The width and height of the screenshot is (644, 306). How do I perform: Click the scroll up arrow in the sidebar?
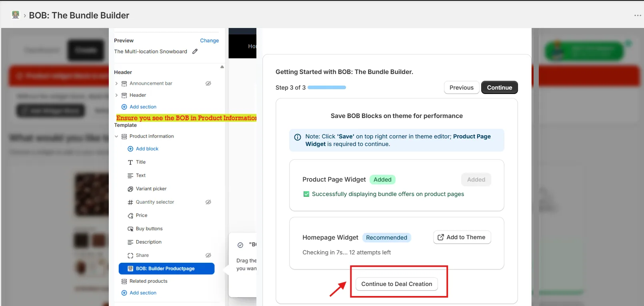pos(222,67)
